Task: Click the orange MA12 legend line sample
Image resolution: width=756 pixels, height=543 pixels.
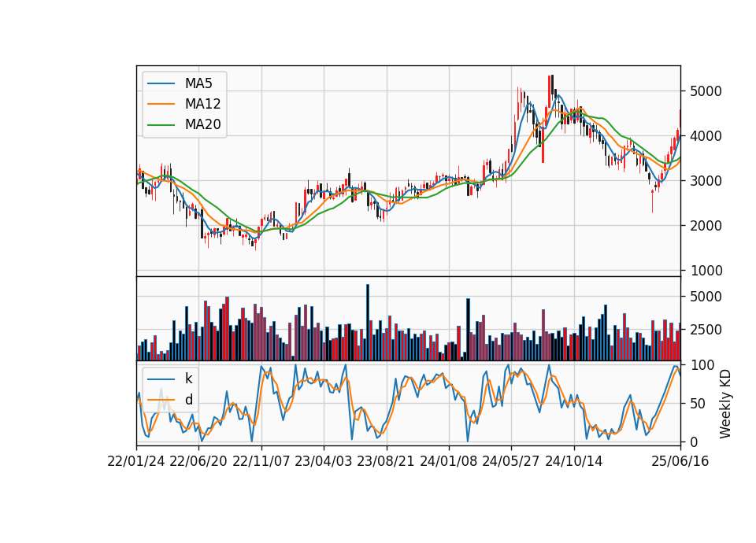Action: pyautogui.click(x=161, y=104)
